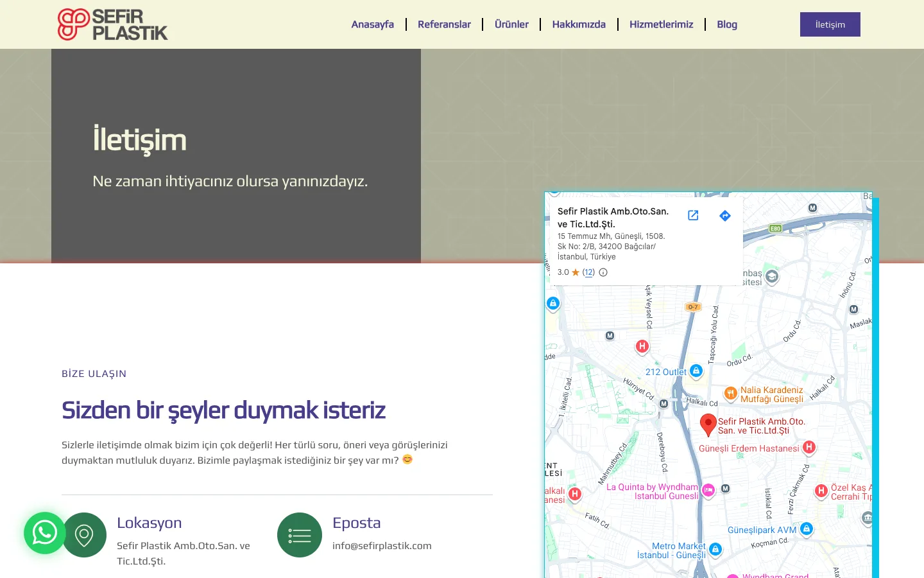Click the Lokasyon pin icon
The height and width of the screenshot is (578, 924).
coord(84,535)
